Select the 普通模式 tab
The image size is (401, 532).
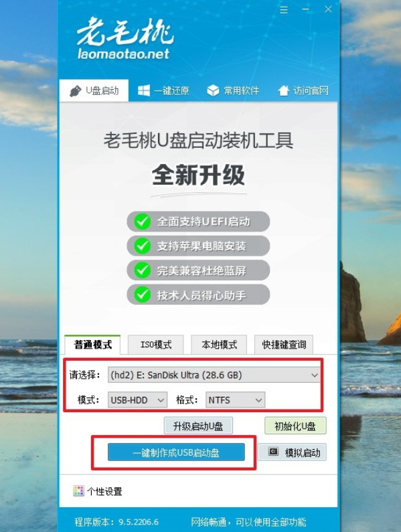point(92,345)
